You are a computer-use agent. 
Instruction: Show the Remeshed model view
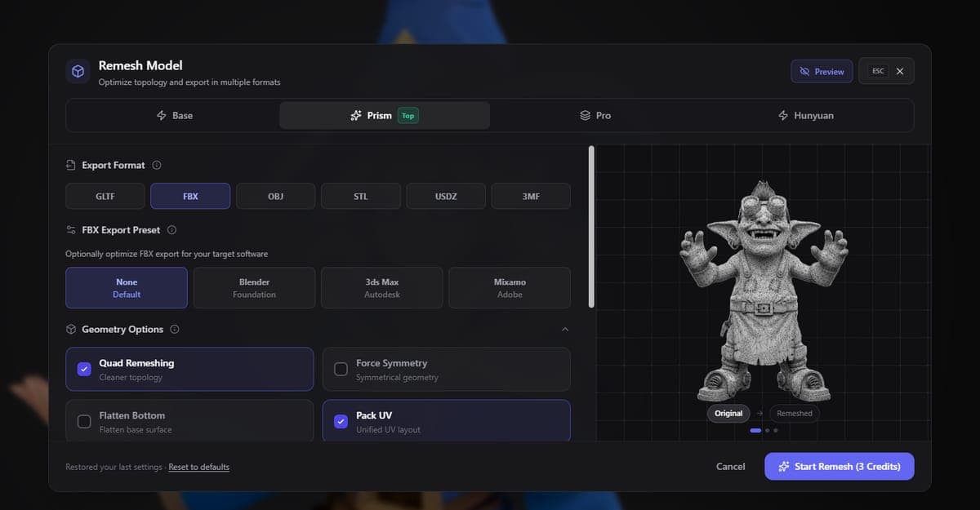coord(795,414)
